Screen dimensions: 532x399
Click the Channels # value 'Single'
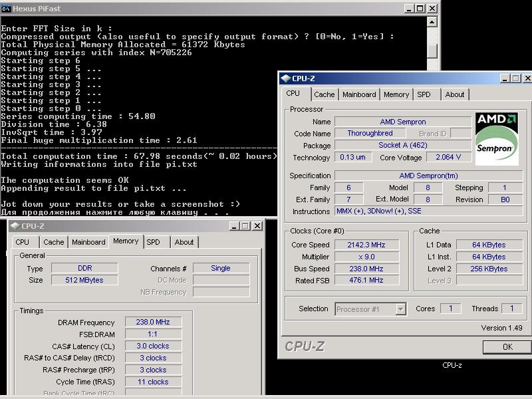pyautogui.click(x=221, y=268)
